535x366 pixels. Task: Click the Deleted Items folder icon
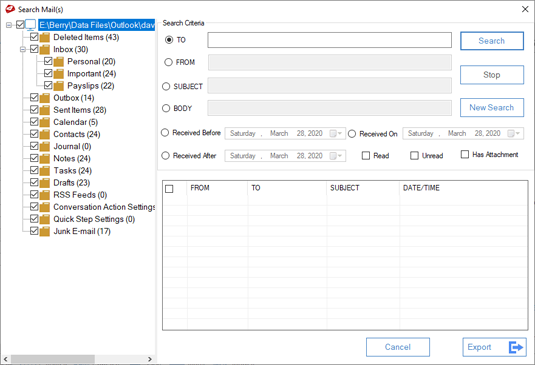(45, 38)
